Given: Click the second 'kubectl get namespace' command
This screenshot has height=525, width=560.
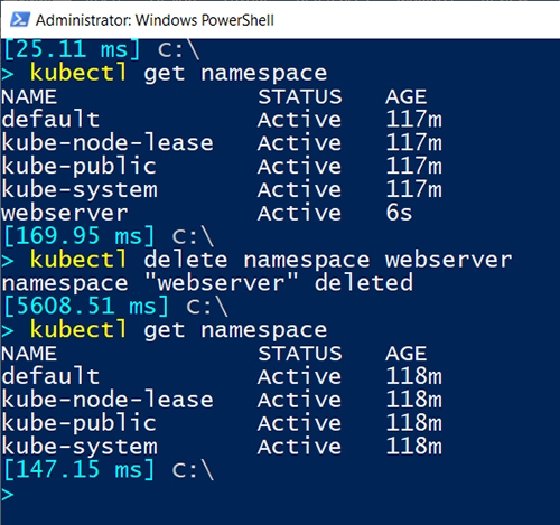Looking at the screenshot, I should point(178,330).
